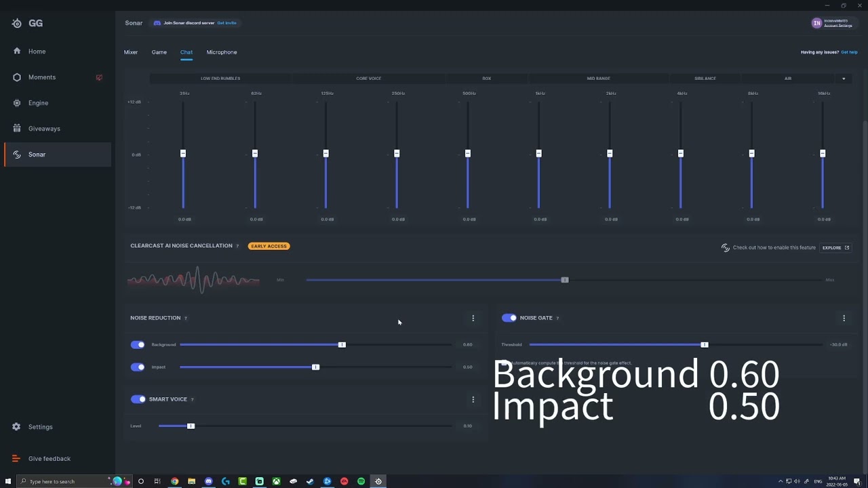Toggle the Background noise reduction switch
The width and height of the screenshot is (868, 488).
click(138, 345)
